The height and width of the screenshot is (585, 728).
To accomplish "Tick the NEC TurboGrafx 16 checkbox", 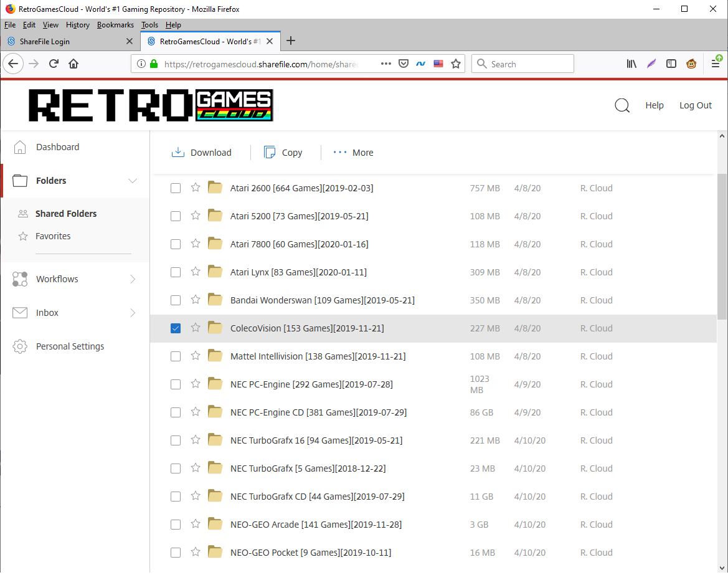I will pos(176,440).
